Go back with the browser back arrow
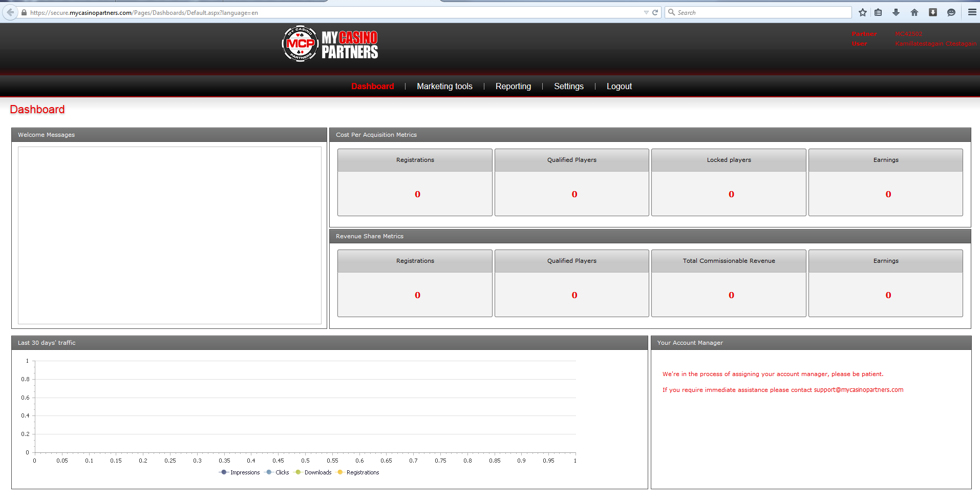Image resolution: width=980 pixels, height=499 pixels. [10, 12]
